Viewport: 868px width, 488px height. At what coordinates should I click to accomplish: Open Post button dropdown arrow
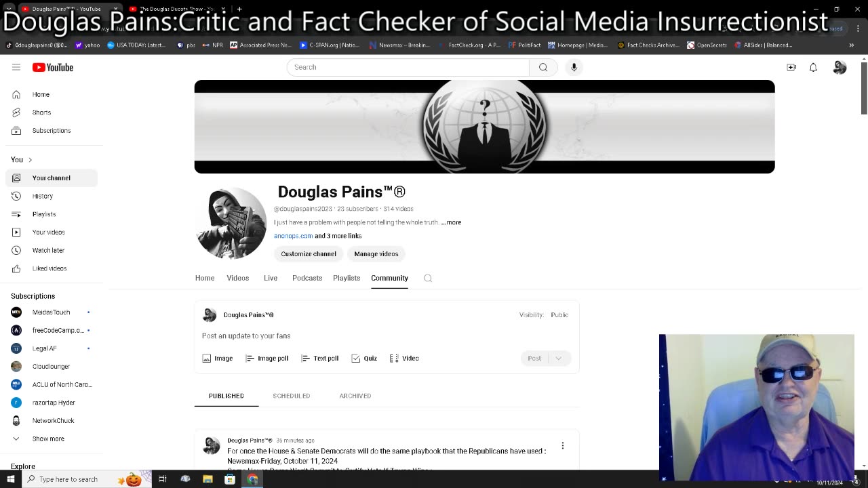pos(559,358)
